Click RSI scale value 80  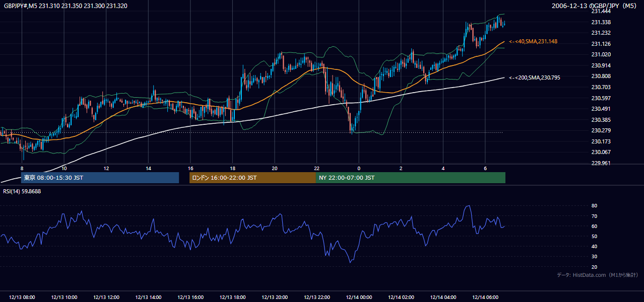(x=594, y=206)
